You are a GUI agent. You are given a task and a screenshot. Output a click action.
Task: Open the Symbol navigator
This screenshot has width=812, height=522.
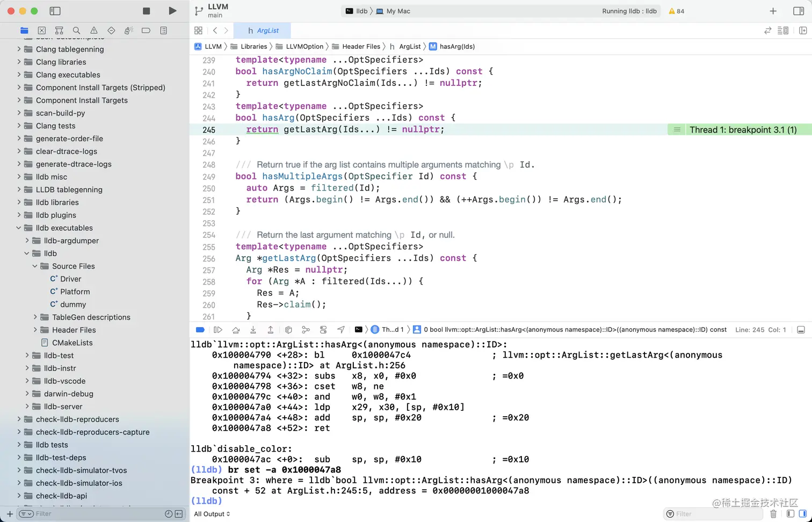[59, 31]
